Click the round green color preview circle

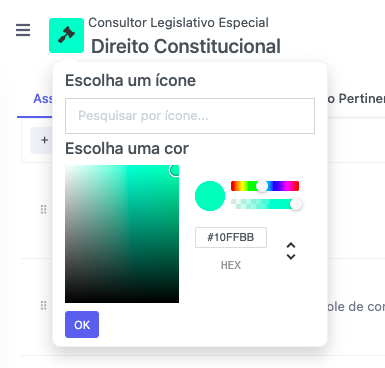tap(210, 196)
